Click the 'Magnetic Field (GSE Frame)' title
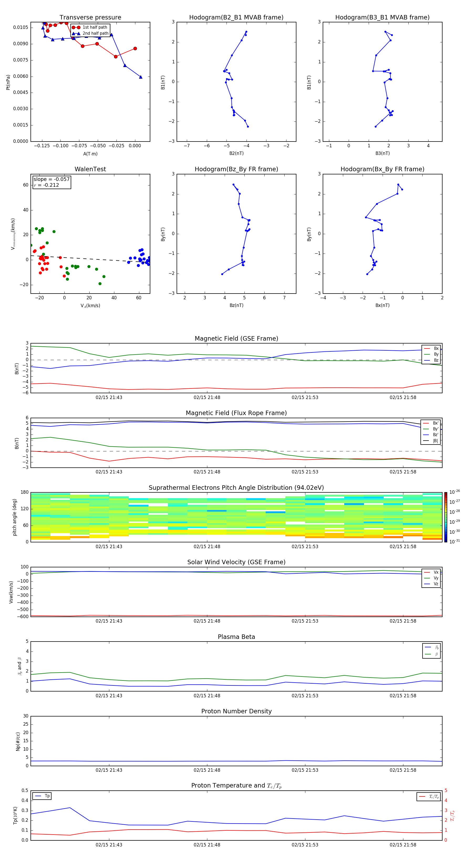 tap(236, 339)
